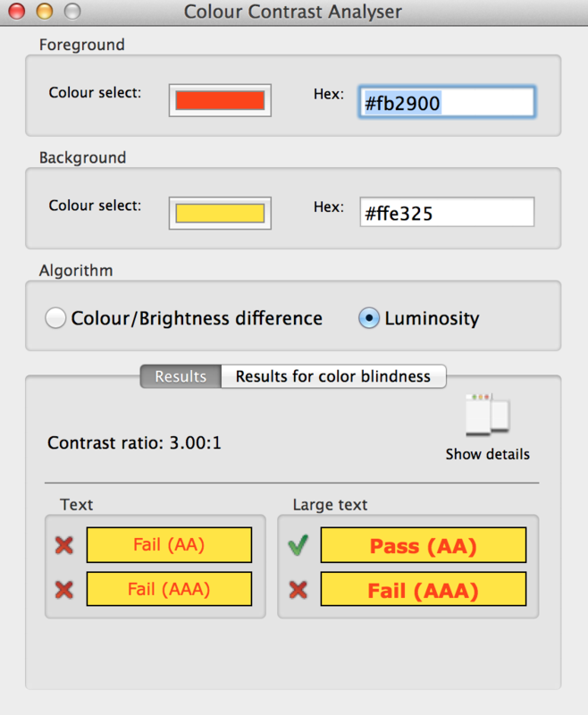
Task: Focus the background hex field #ffe325
Action: click(x=447, y=212)
